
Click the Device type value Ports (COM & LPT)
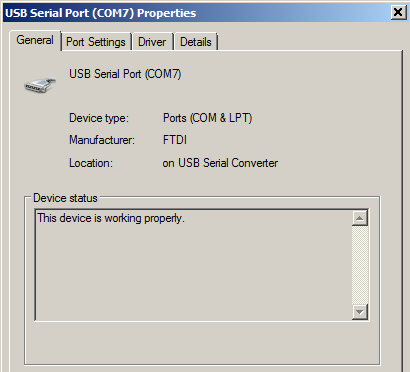pyautogui.click(x=207, y=118)
